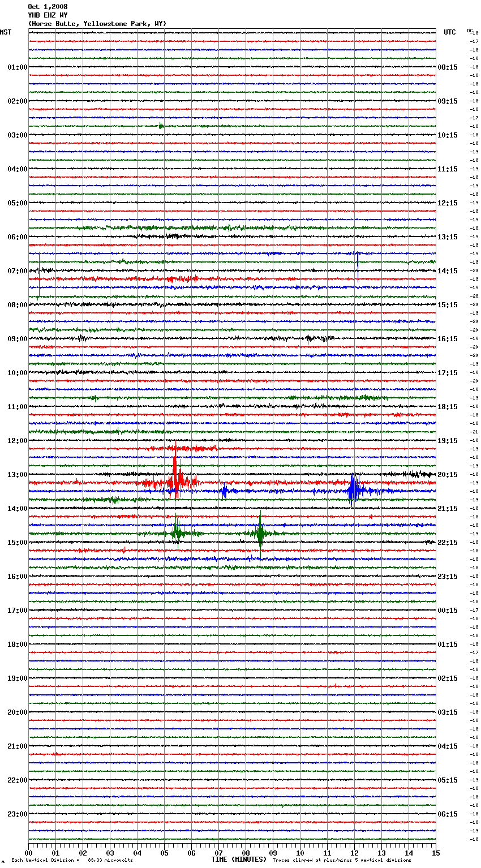Click the small green event near minute 5 at 02:45
The height and width of the screenshot is (868, 481).
click(161, 126)
